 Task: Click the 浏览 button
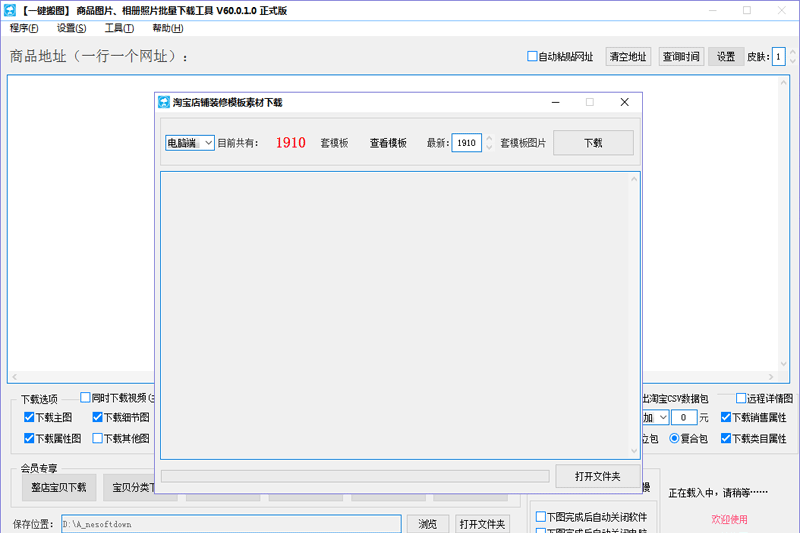pos(428,524)
